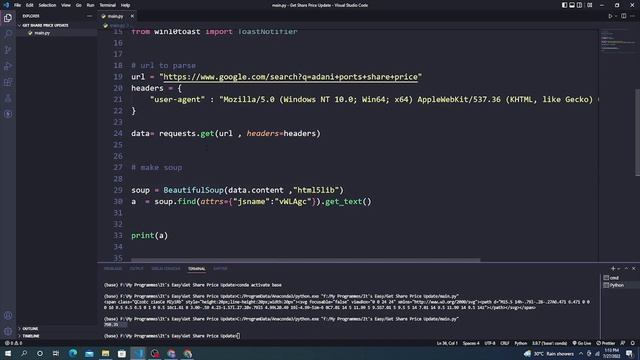
Task: Expand the Outline section
Action: pos(30,329)
